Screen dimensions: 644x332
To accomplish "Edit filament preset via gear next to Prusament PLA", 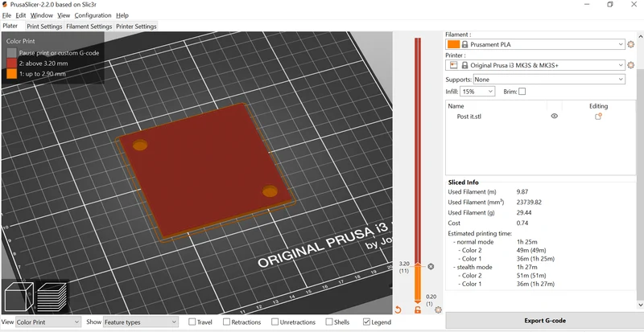I will pos(631,44).
